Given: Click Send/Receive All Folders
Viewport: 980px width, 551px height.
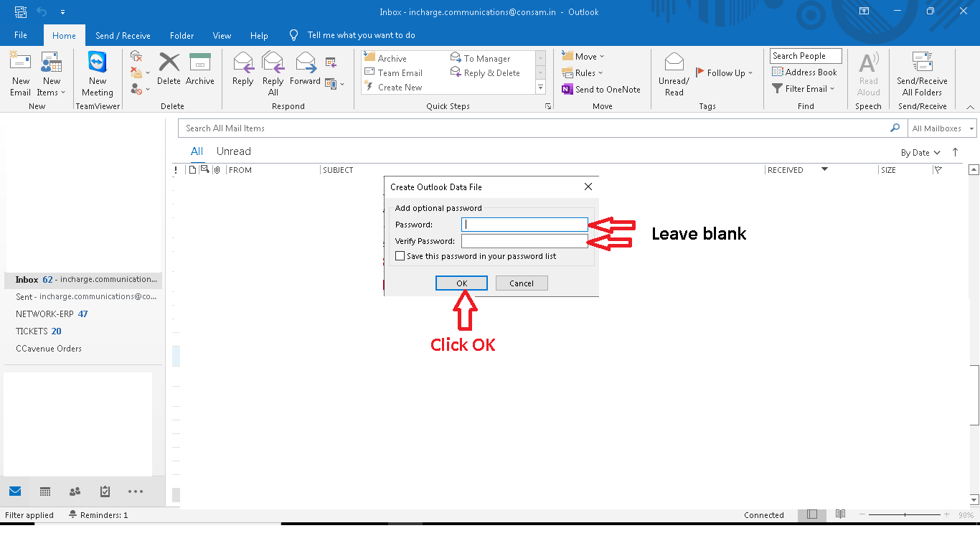Looking at the screenshot, I should (922, 74).
